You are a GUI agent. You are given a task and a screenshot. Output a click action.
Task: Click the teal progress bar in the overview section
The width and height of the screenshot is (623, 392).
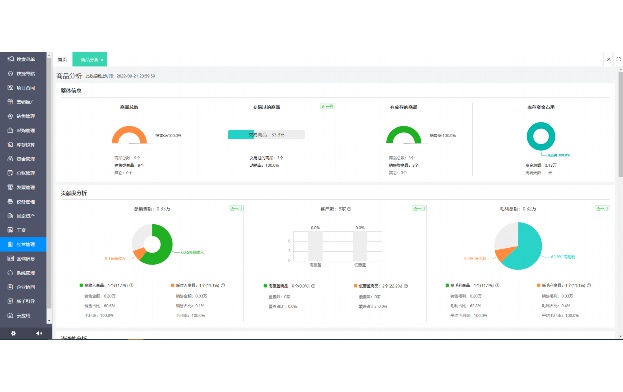click(266, 135)
